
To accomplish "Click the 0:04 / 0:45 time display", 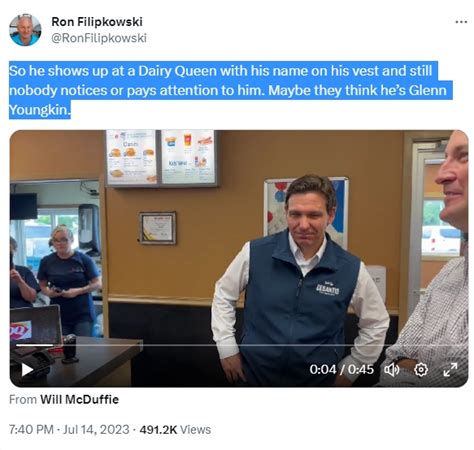I will [x=341, y=369].
